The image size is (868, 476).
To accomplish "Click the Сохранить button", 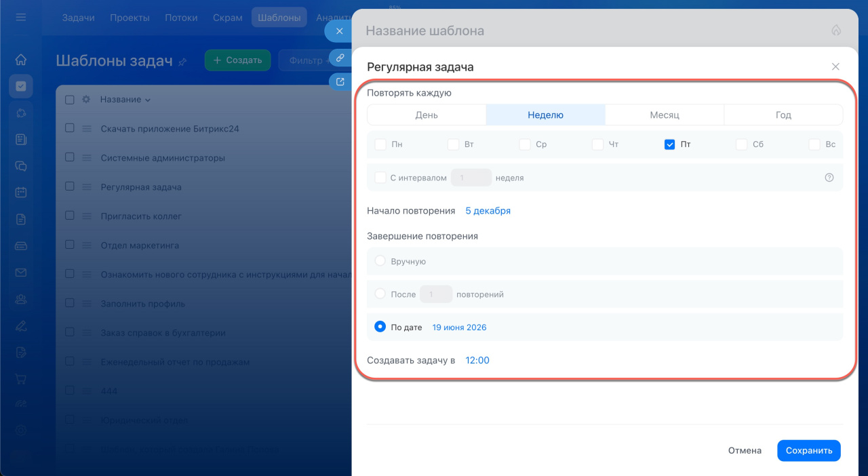I will (x=808, y=451).
